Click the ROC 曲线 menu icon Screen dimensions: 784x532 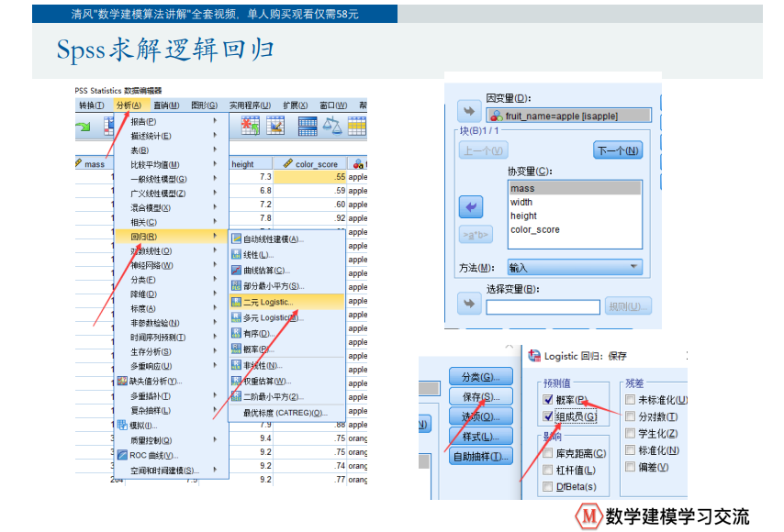click(122, 455)
